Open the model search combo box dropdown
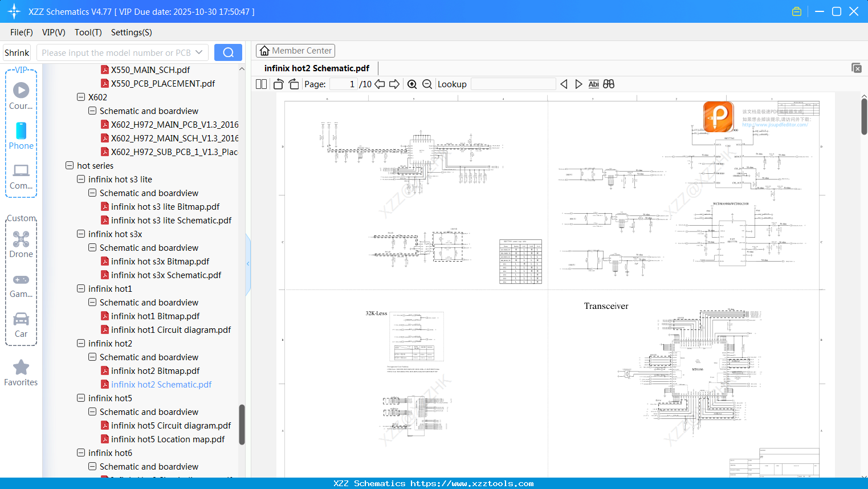Screen dimensions: 868x489 (199, 52)
